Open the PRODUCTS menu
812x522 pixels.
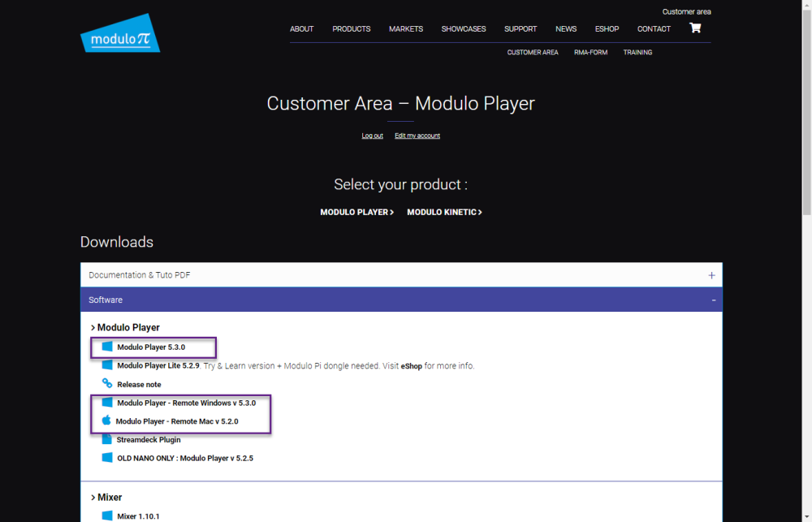point(351,29)
